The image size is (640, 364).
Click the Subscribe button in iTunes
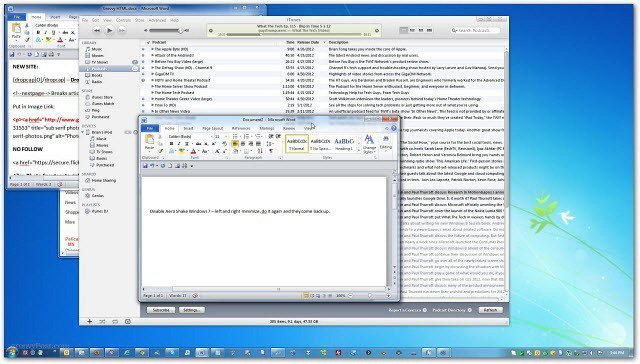(161, 310)
